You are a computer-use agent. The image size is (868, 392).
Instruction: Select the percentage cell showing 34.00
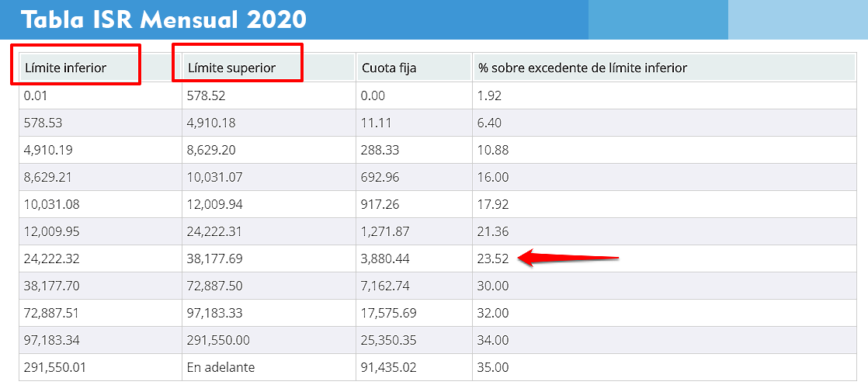[x=493, y=340]
